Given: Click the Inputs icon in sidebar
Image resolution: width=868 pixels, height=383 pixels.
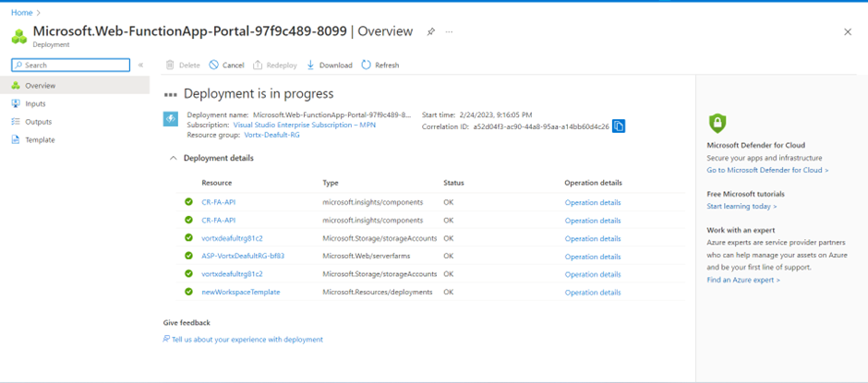Looking at the screenshot, I should coord(16,103).
